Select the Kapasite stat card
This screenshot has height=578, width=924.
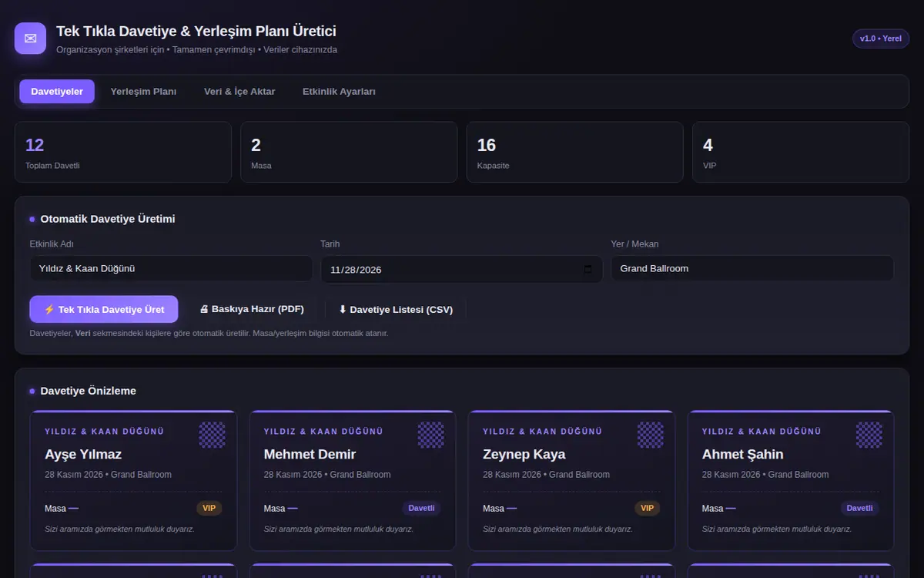pyautogui.click(x=574, y=152)
